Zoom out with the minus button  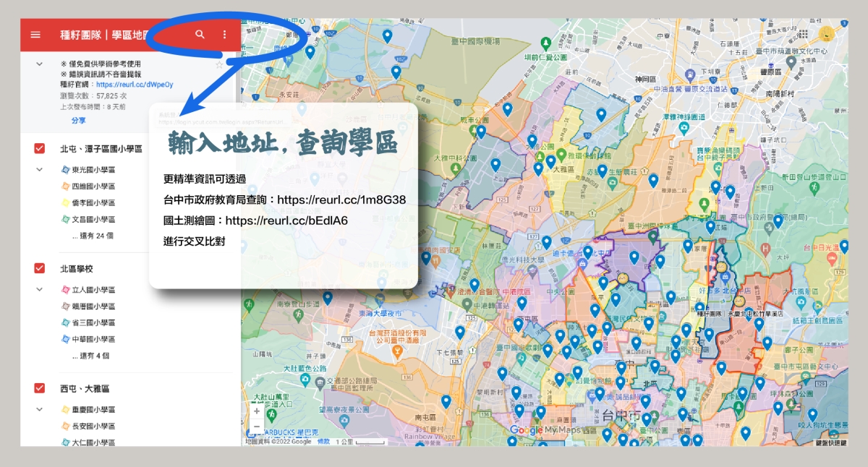256,426
